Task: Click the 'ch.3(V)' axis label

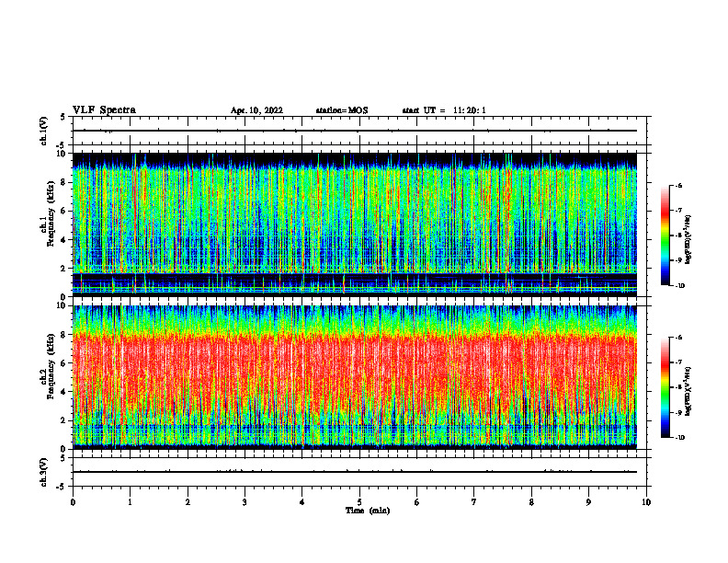Action: pyautogui.click(x=43, y=472)
